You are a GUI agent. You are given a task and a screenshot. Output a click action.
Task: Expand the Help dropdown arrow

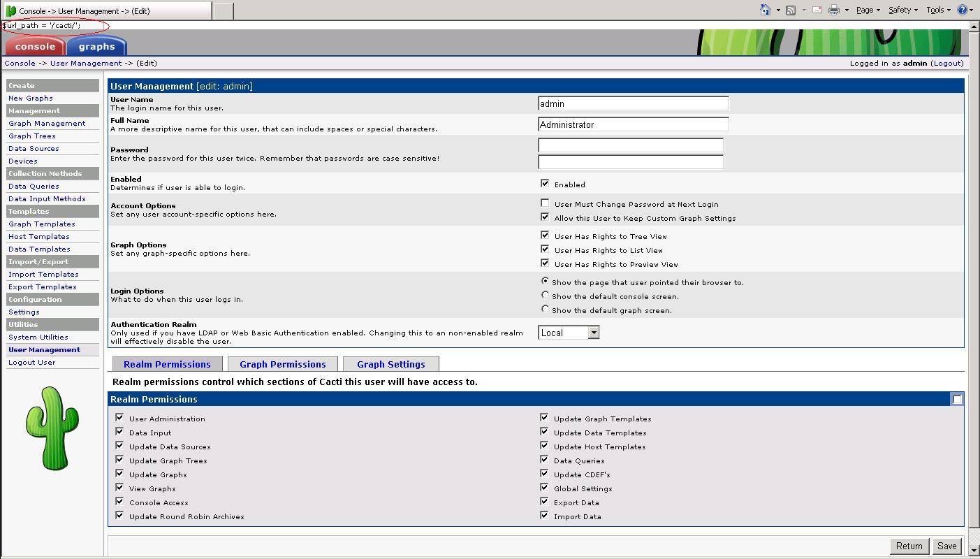click(972, 10)
